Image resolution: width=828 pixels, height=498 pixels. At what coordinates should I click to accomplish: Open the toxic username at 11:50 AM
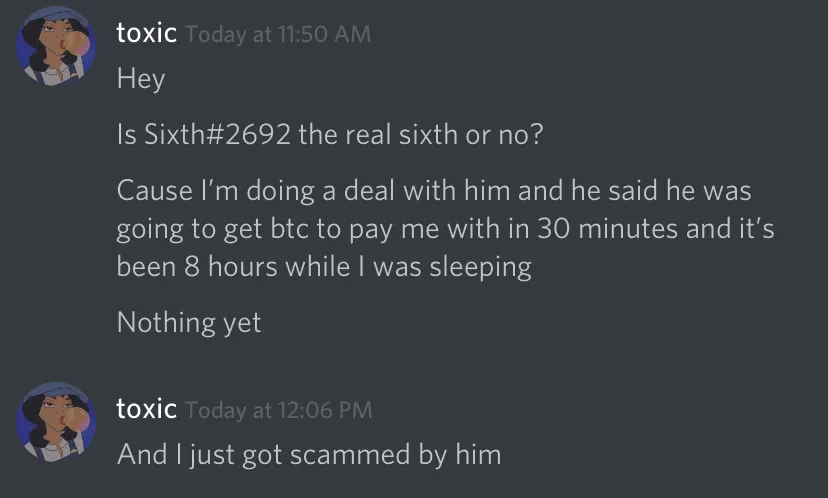click(x=146, y=33)
